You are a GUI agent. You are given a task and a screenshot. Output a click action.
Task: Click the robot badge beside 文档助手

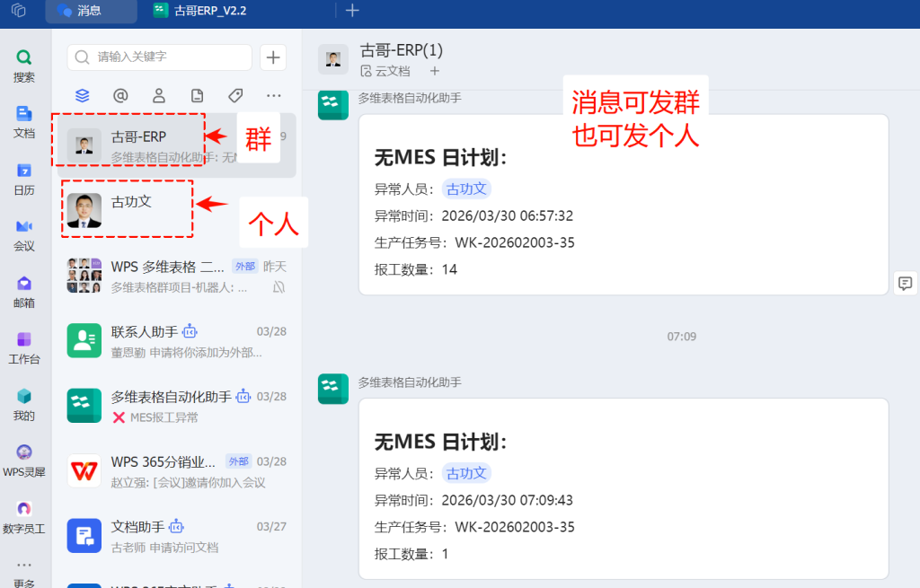pos(176,527)
